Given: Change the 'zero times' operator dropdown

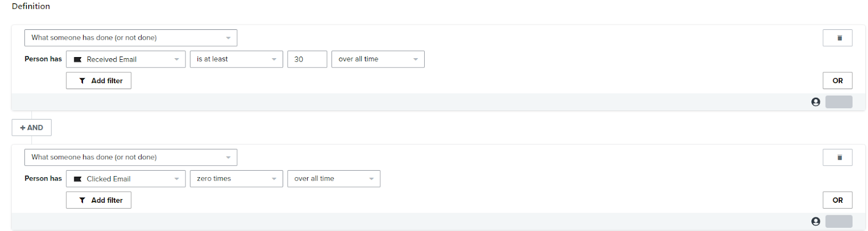Looking at the screenshot, I should tap(236, 179).
